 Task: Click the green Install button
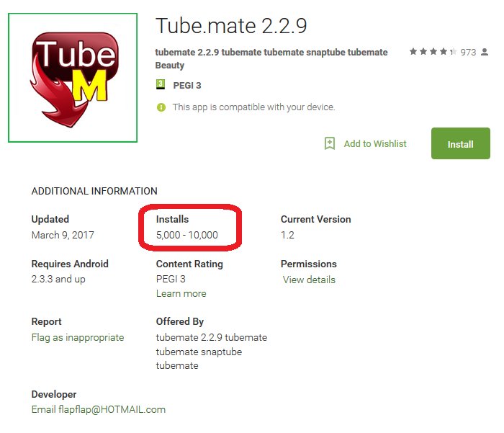coord(460,143)
